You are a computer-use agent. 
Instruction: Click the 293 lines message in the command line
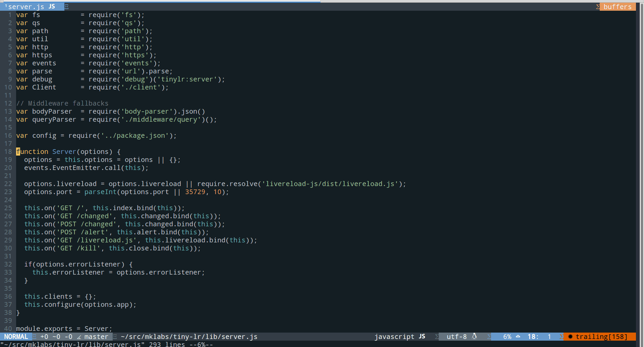point(167,344)
